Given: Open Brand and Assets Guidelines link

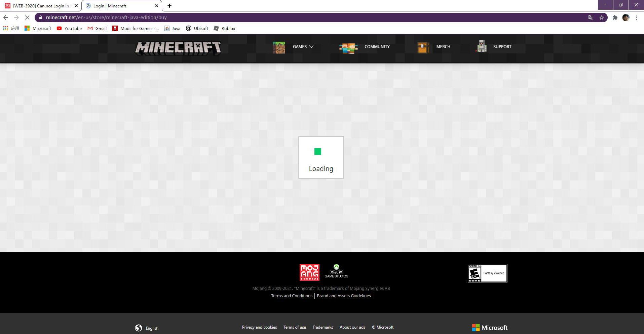Looking at the screenshot, I should (x=344, y=296).
